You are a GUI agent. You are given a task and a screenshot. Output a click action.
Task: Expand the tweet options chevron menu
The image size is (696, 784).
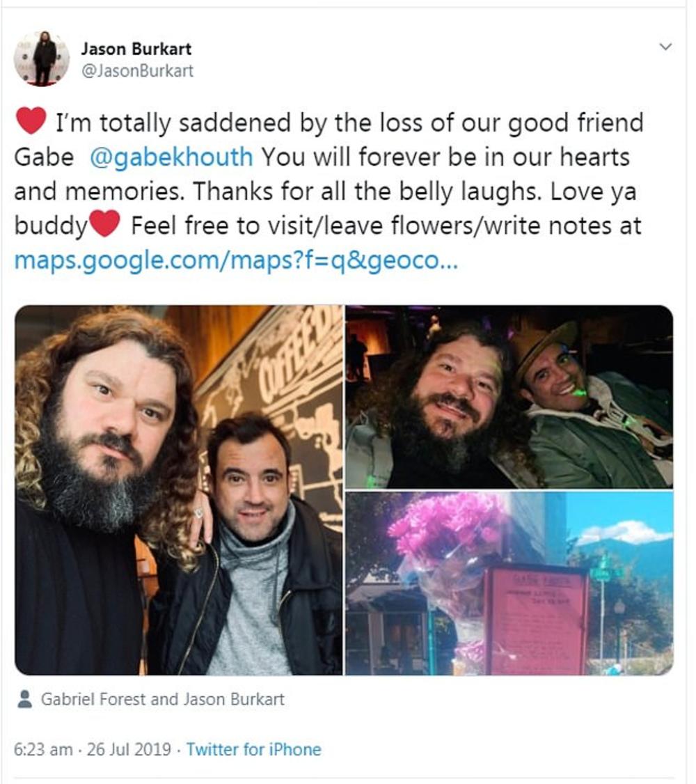[665, 47]
